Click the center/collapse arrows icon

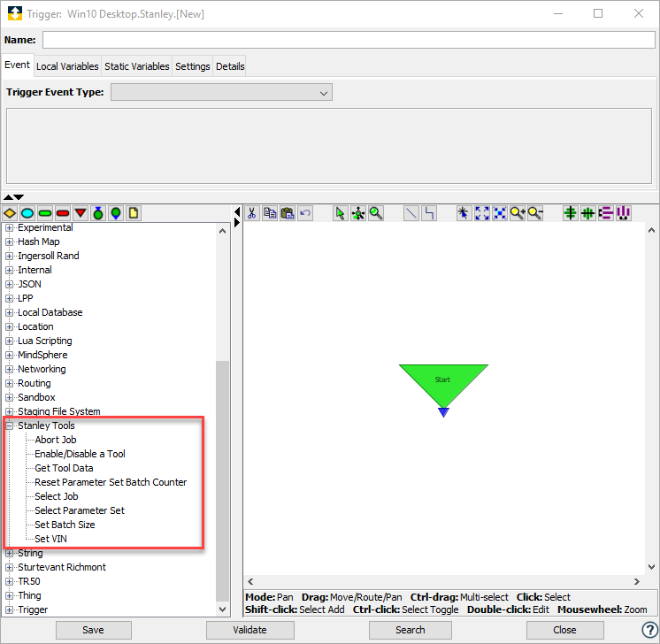tap(500, 213)
